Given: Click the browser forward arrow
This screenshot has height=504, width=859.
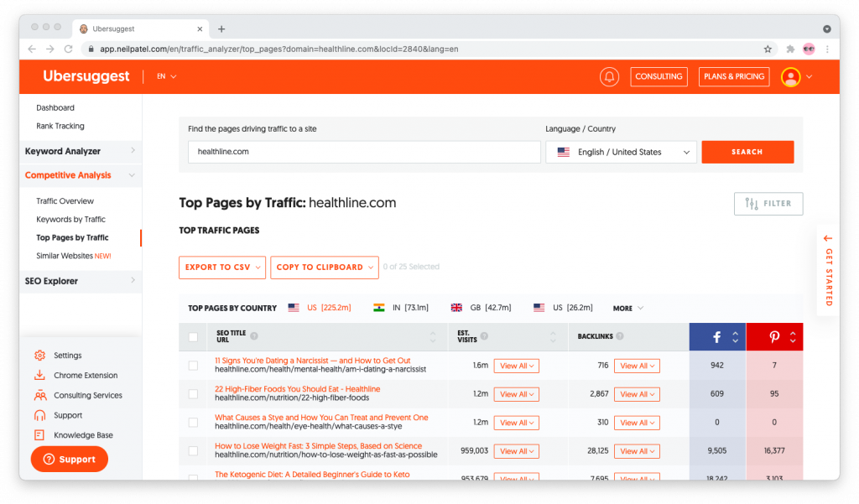Looking at the screenshot, I should [x=50, y=49].
